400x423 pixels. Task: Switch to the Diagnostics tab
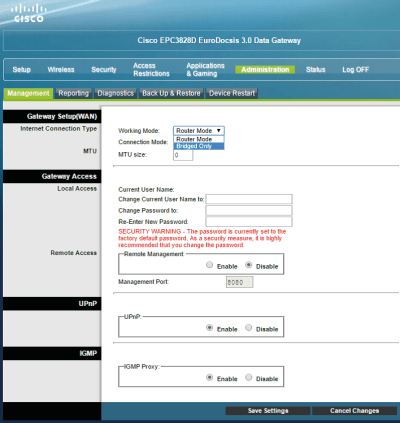(116, 93)
